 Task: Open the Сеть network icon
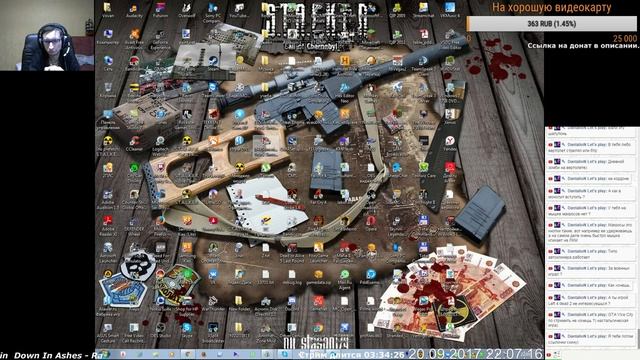click(x=108, y=64)
